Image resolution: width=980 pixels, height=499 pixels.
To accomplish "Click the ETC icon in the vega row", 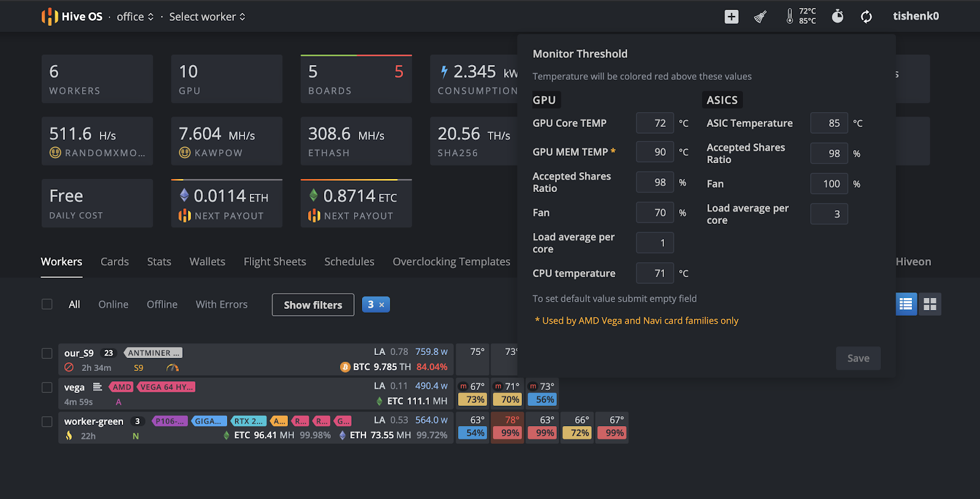I will tap(380, 401).
